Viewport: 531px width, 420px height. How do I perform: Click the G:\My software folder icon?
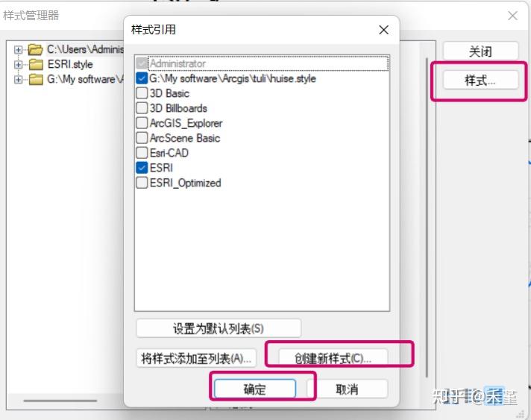click(36, 79)
